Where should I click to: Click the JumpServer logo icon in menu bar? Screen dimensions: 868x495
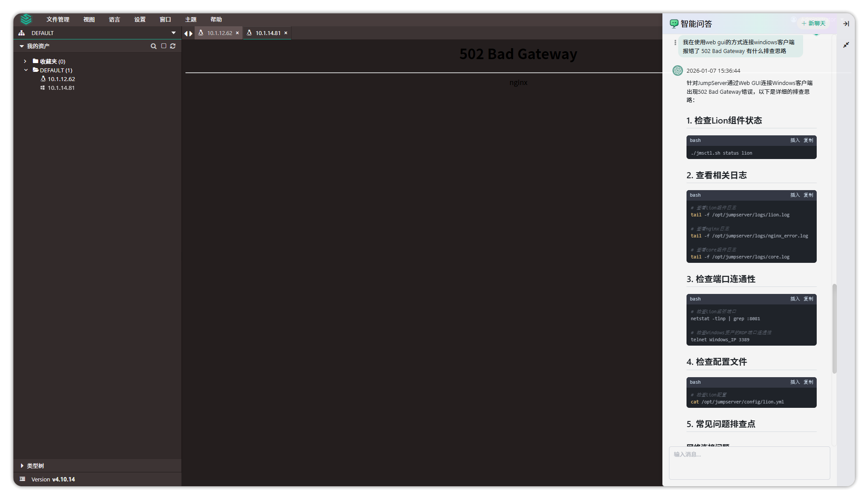26,19
